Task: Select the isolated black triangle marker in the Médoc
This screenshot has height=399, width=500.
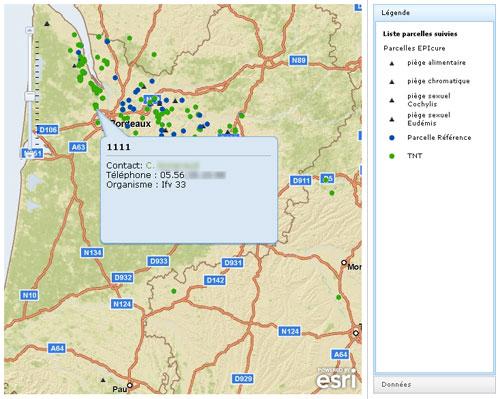Action: [47, 24]
